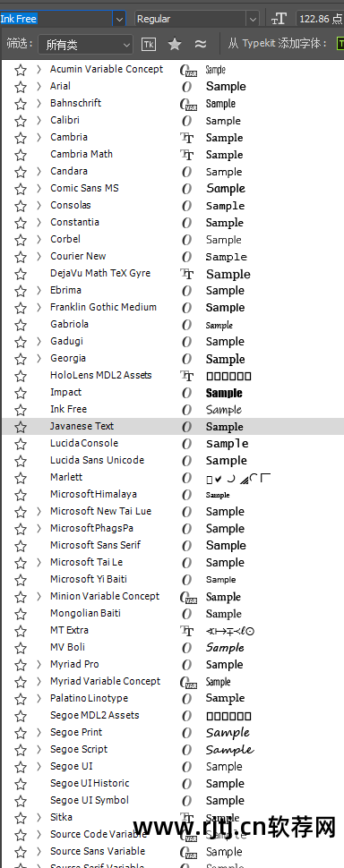Toggle favorite star for Ink Free

(x=21, y=410)
